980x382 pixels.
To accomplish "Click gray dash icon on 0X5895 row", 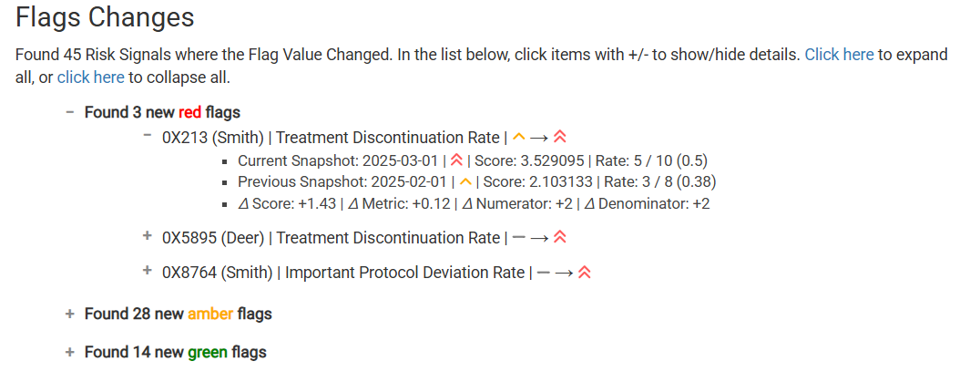I will coord(518,238).
